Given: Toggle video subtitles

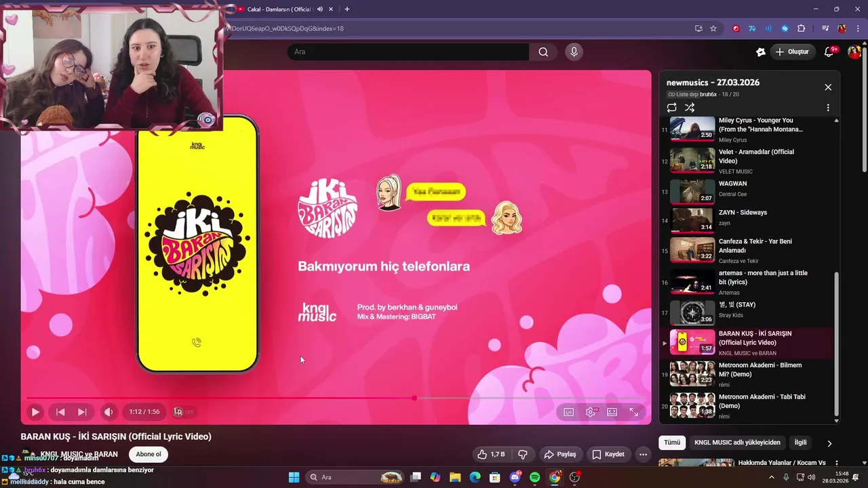Looking at the screenshot, I should pos(569,411).
